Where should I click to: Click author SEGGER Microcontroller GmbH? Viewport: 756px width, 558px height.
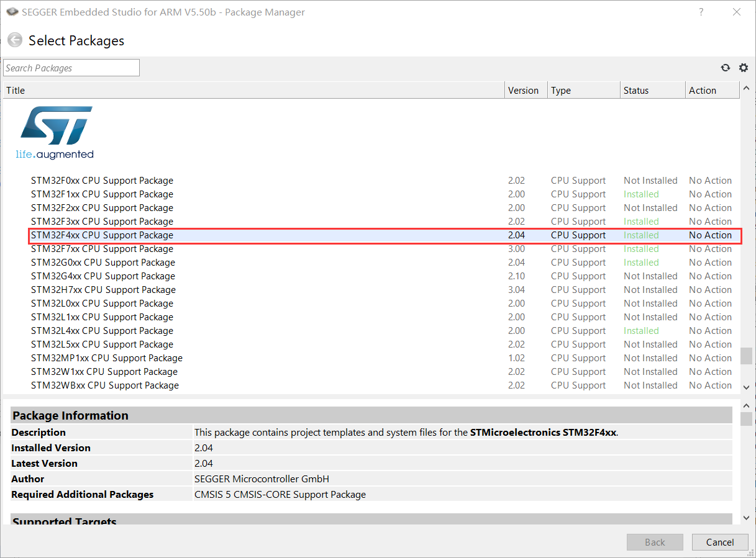click(262, 479)
